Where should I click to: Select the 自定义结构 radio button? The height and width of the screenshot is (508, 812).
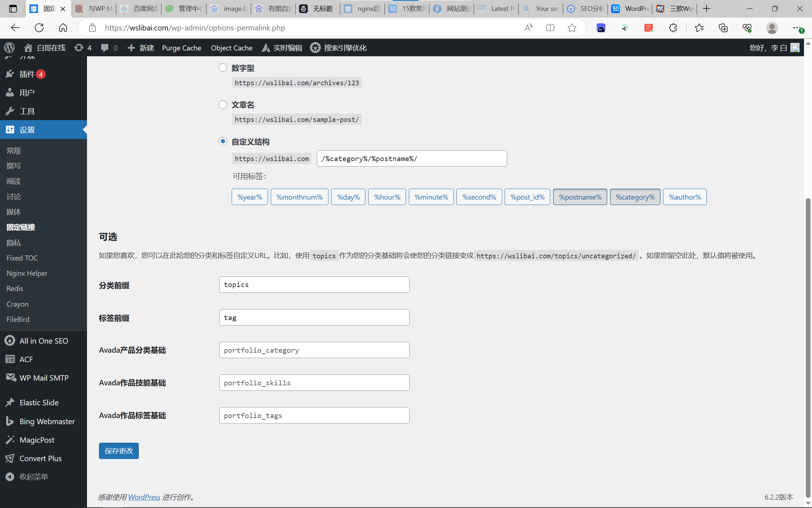pyautogui.click(x=223, y=141)
